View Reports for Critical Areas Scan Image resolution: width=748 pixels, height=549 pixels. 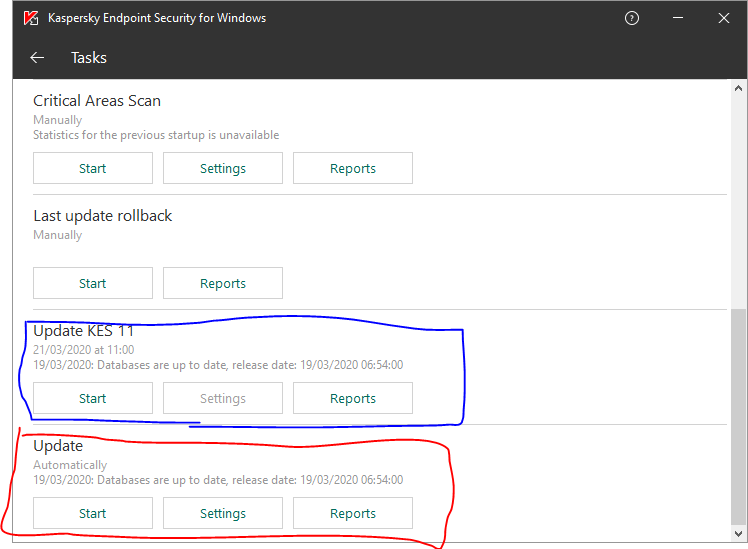coord(353,169)
